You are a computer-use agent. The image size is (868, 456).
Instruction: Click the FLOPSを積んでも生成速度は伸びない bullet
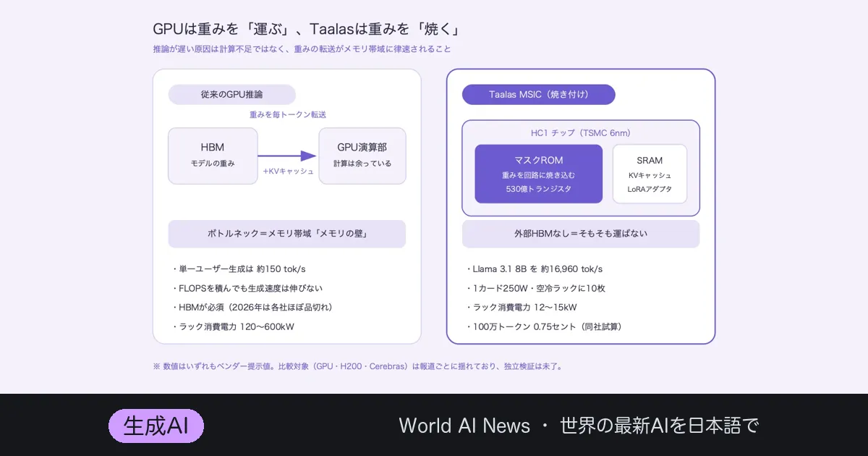247,288
